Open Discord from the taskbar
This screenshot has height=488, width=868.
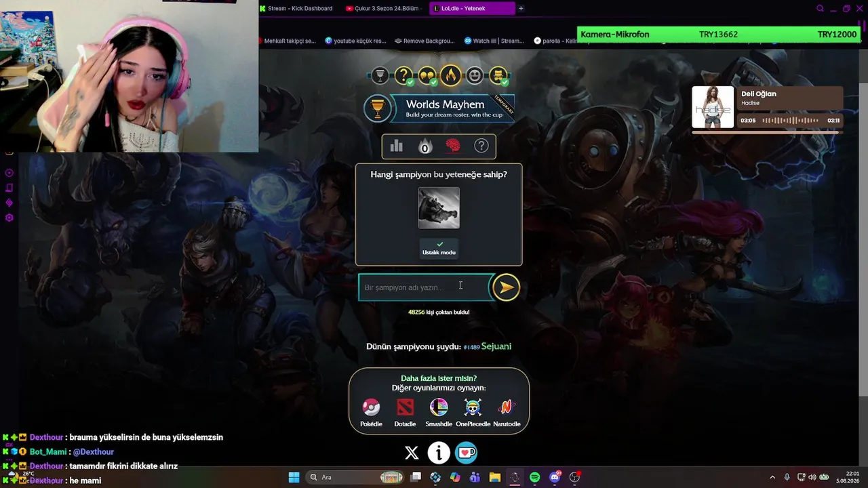(555, 477)
